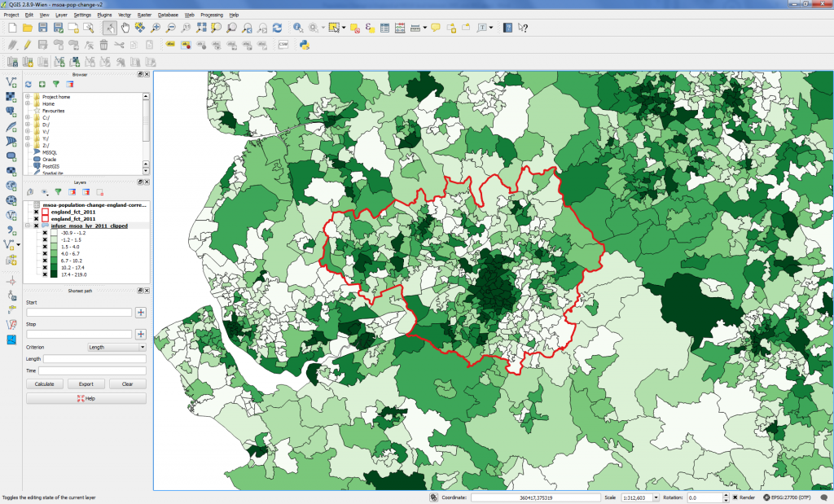Click the Add SpatiaLite Layer feather icon

pyautogui.click(x=11, y=126)
